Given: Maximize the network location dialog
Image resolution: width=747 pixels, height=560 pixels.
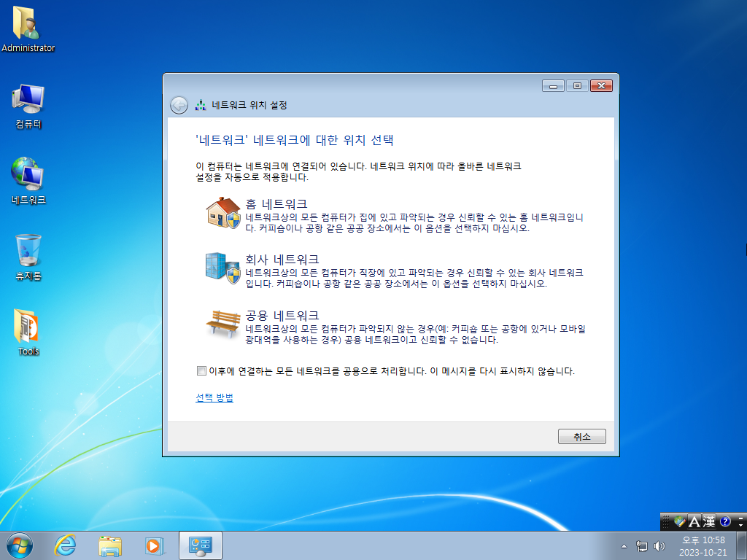Looking at the screenshot, I should (x=578, y=86).
